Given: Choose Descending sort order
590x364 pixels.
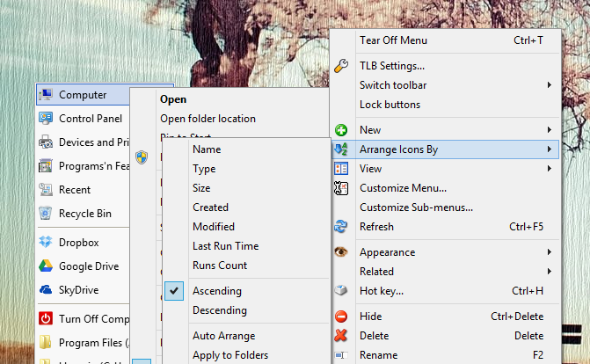Looking at the screenshot, I should coord(220,310).
